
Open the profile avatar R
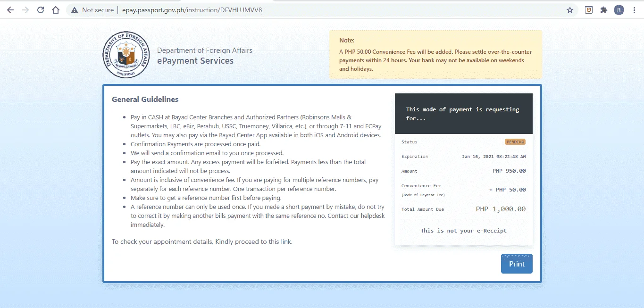(619, 10)
